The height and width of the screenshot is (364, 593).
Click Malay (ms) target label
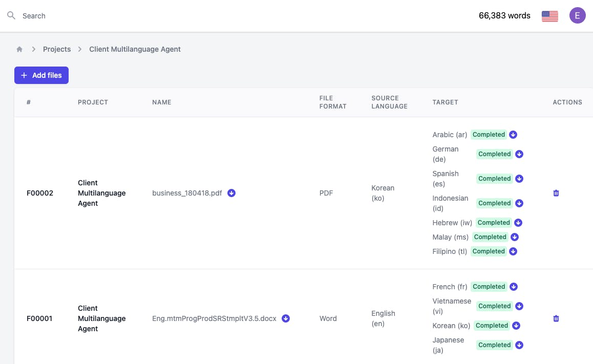coord(451,237)
